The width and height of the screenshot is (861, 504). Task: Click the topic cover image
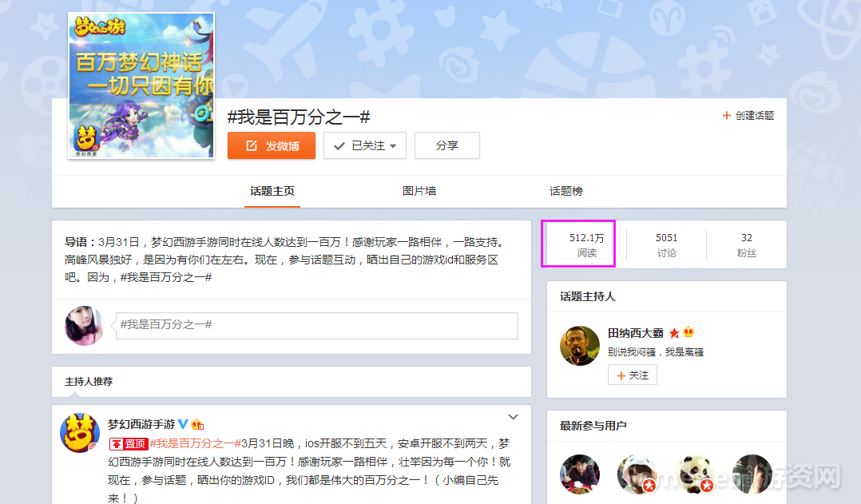tap(141, 85)
